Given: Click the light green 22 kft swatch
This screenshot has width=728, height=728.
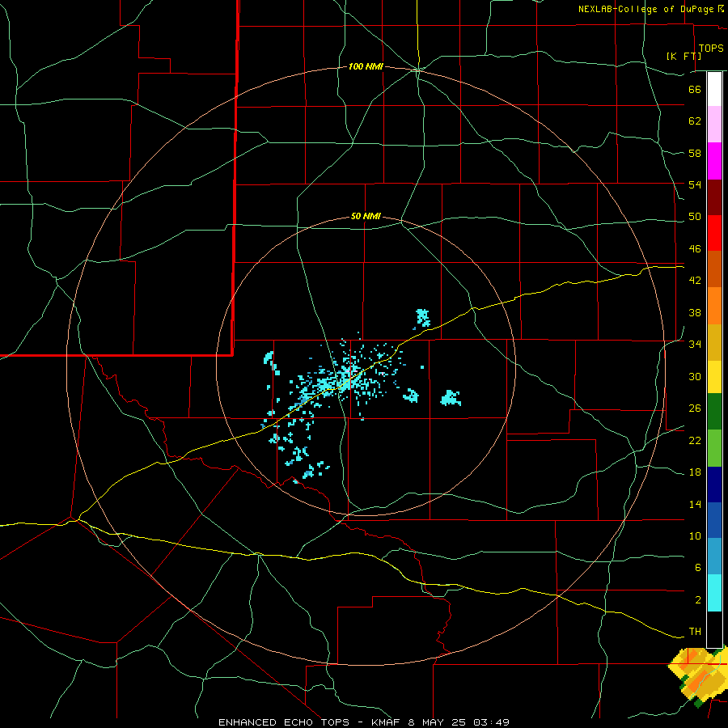Looking at the screenshot, I should (x=714, y=448).
